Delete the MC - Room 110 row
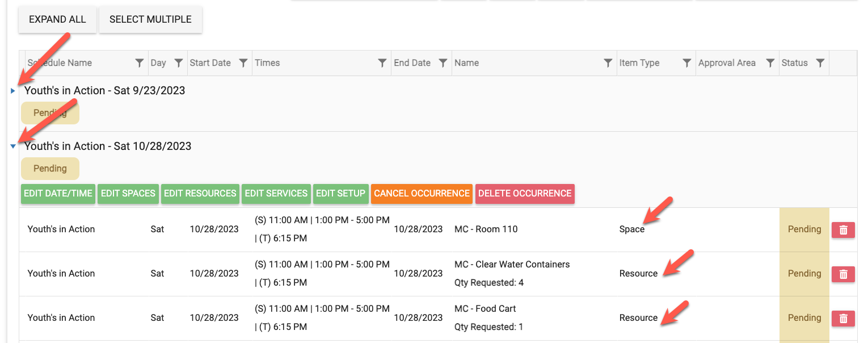 [843, 229]
